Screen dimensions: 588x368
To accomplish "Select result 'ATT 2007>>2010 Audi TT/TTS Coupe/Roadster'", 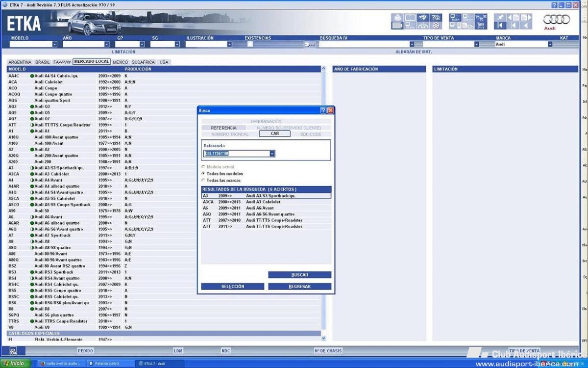I will coord(267,220).
